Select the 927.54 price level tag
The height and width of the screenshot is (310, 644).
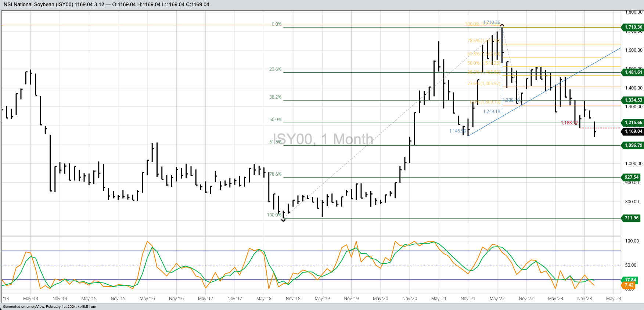coord(632,177)
